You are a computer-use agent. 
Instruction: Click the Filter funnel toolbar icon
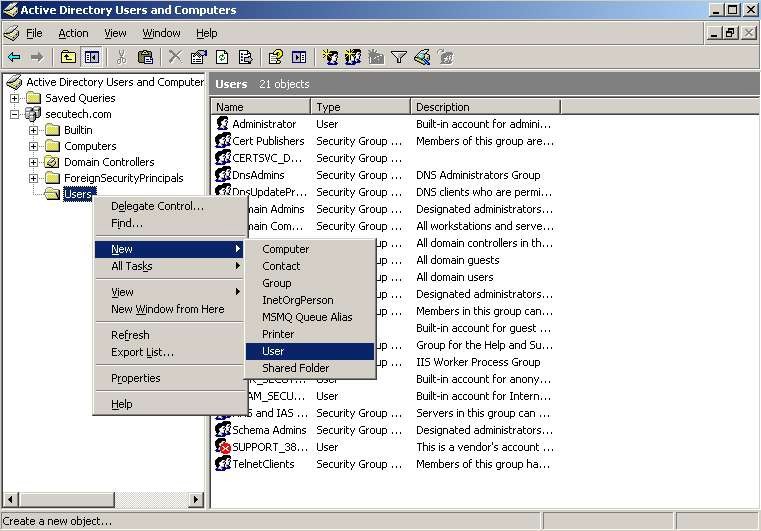tap(399, 57)
